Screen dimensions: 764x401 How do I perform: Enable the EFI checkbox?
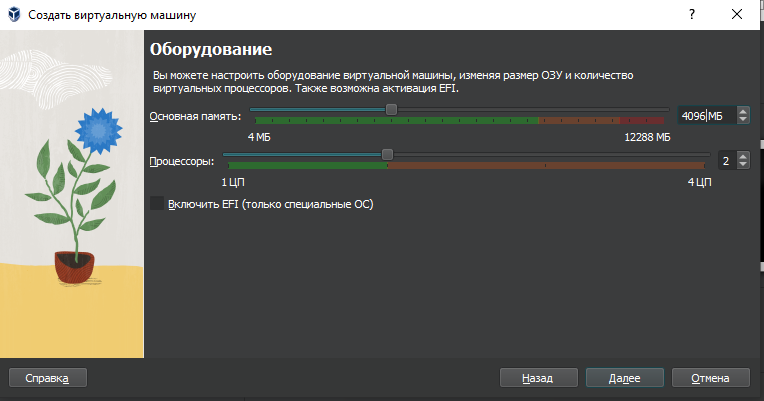click(x=157, y=204)
